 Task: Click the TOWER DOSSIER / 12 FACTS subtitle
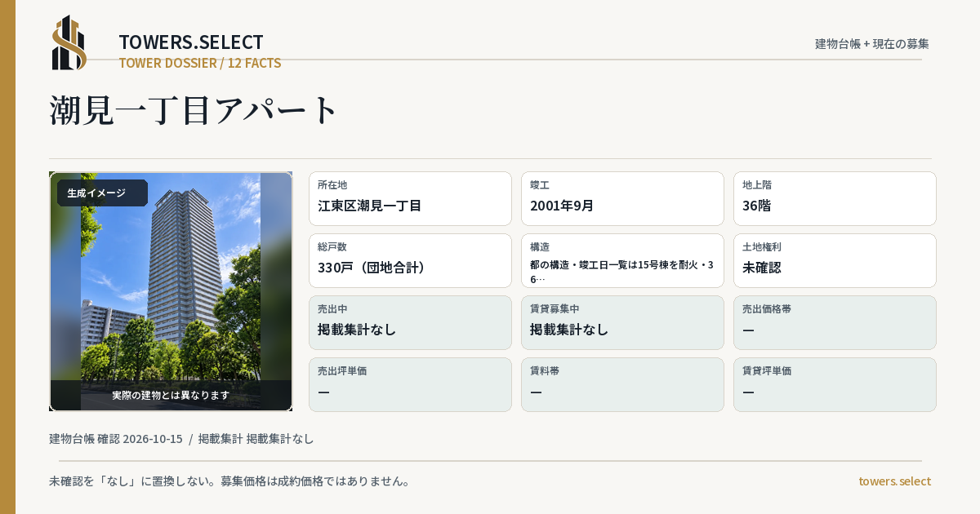tap(200, 63)
